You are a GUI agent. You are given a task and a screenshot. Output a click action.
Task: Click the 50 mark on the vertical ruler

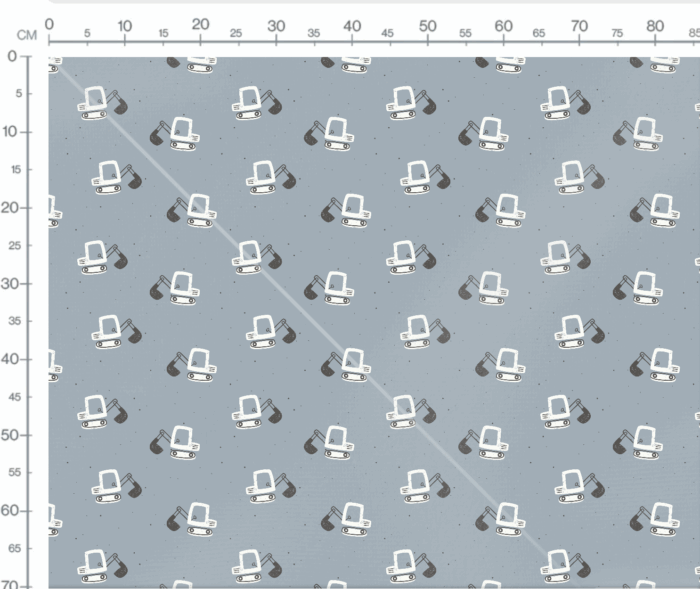click(10, 435)
